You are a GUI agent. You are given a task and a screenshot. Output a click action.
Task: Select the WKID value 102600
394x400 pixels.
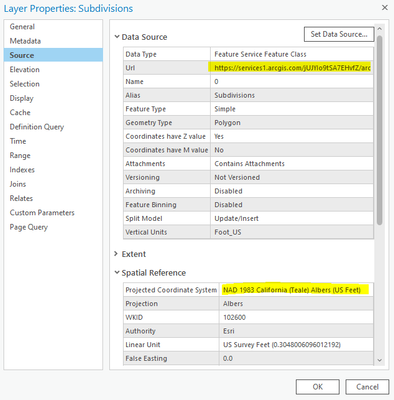(x=234, y=317)
